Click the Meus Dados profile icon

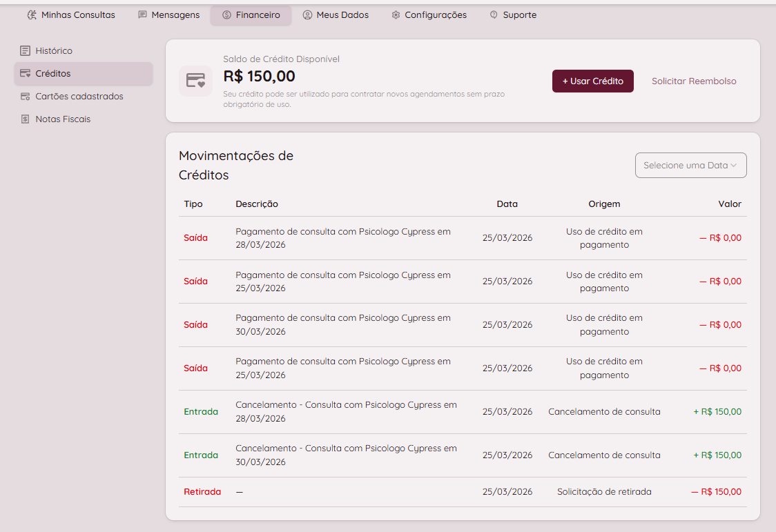coord(307,14)
